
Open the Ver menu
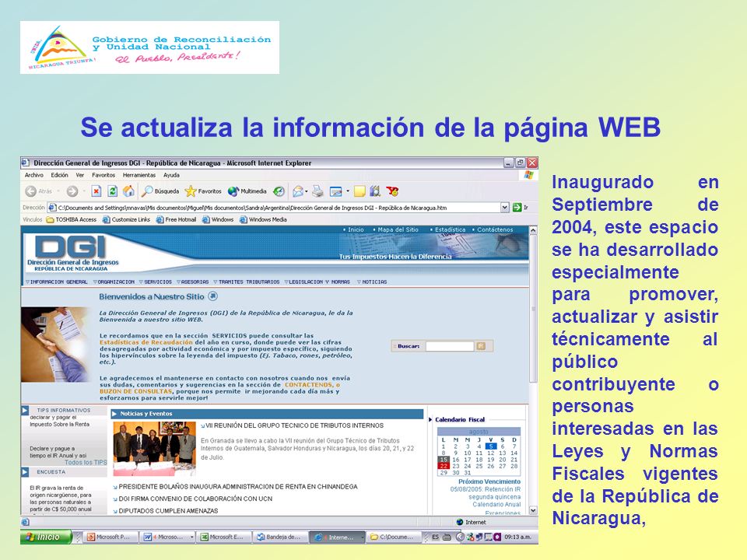[80, 175]
